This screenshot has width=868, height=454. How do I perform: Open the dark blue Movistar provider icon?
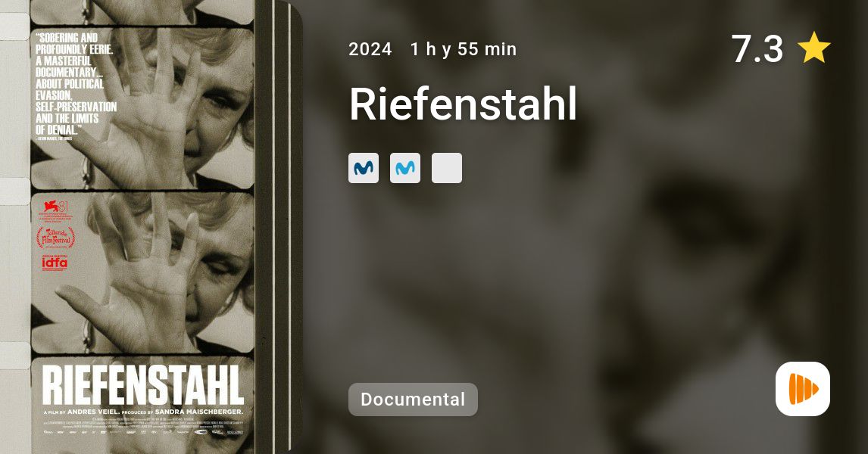pos(363,168)
